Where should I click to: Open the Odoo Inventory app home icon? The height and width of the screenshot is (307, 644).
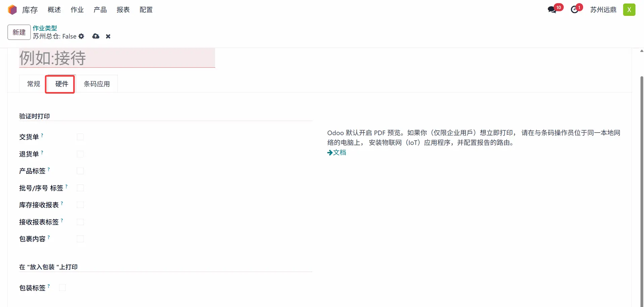[x=12, y=10]
